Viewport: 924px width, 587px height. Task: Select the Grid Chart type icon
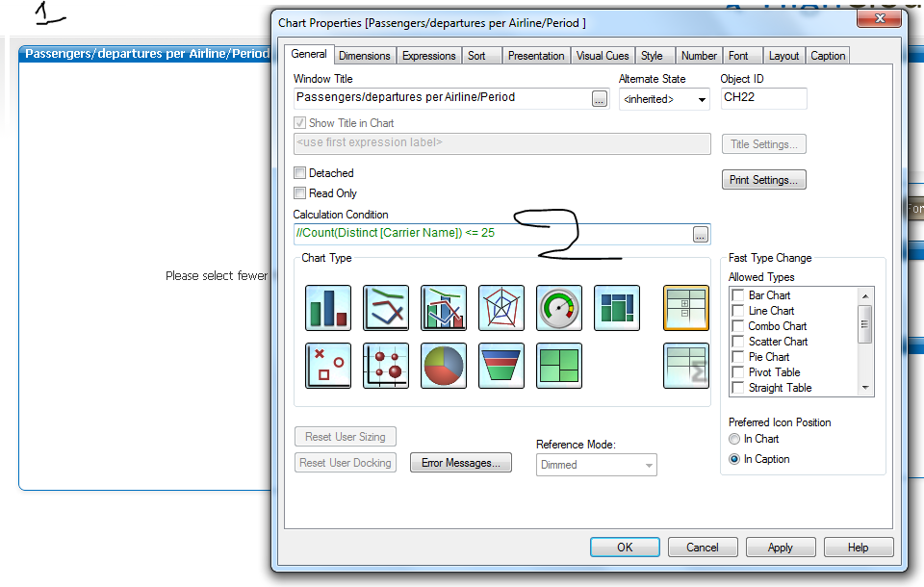point(386,366)
